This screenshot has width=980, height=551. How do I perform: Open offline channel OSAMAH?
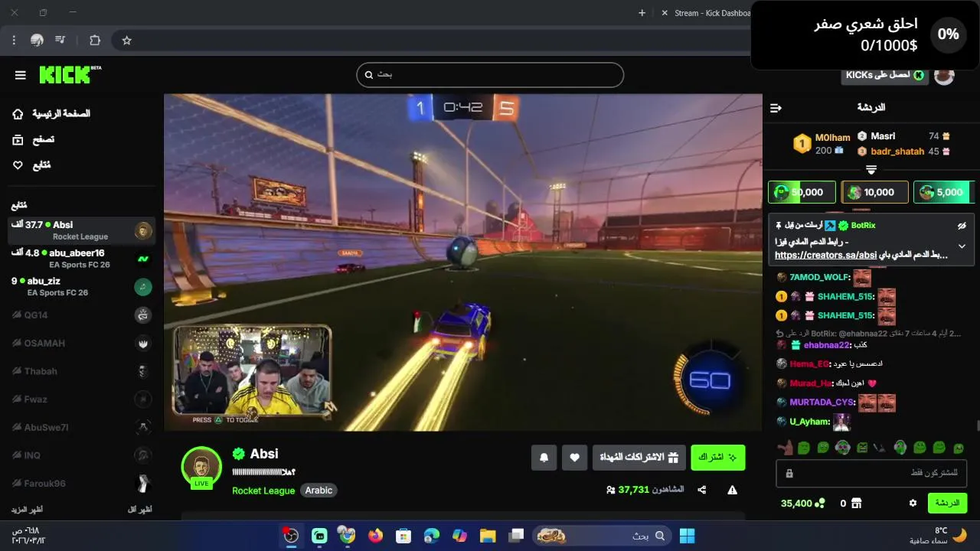click(82, 343)
